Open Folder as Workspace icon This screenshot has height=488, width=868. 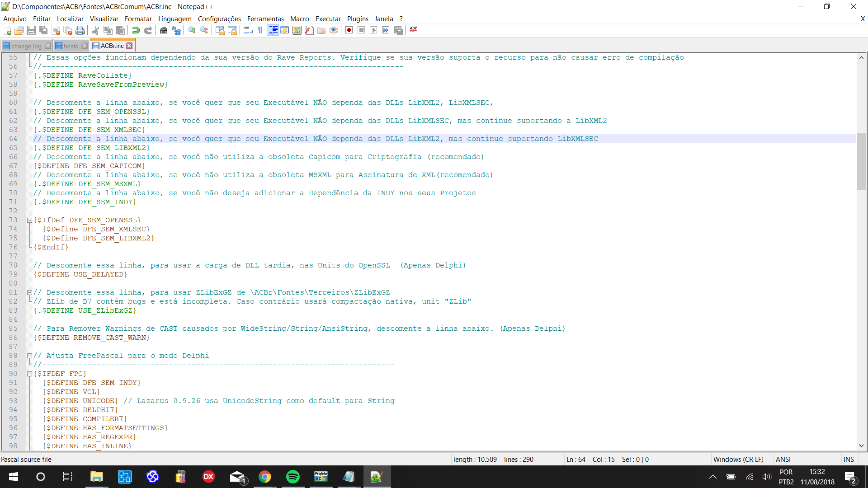tap(321, 30)
